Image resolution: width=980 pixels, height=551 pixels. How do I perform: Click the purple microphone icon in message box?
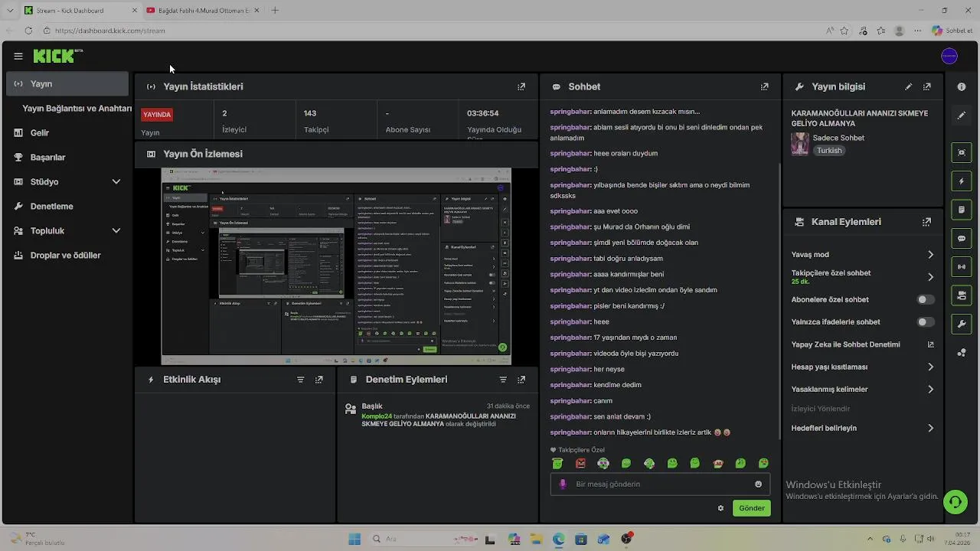click(563, 484)
